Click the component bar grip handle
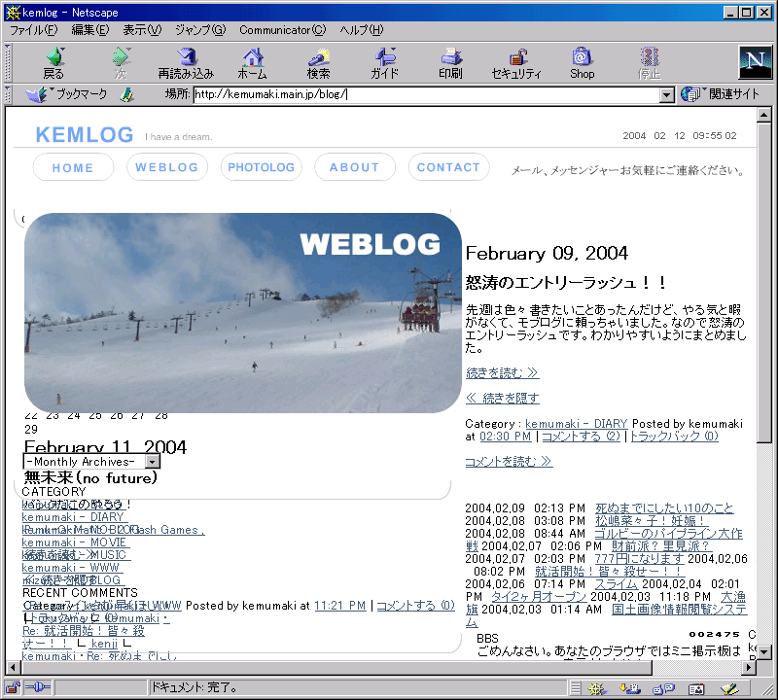 [x=575, y=688]
